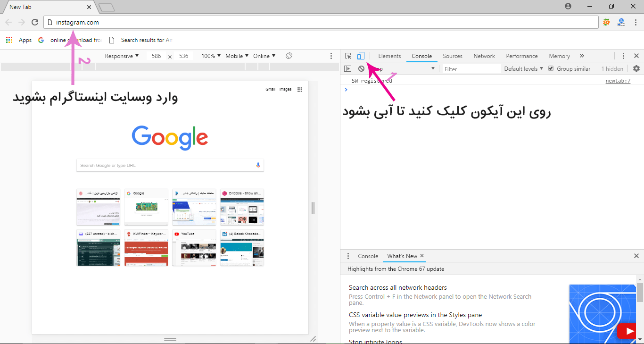Click the 1 hidden messages label
This screenshot has width=644, height=344.
point(612,68)
